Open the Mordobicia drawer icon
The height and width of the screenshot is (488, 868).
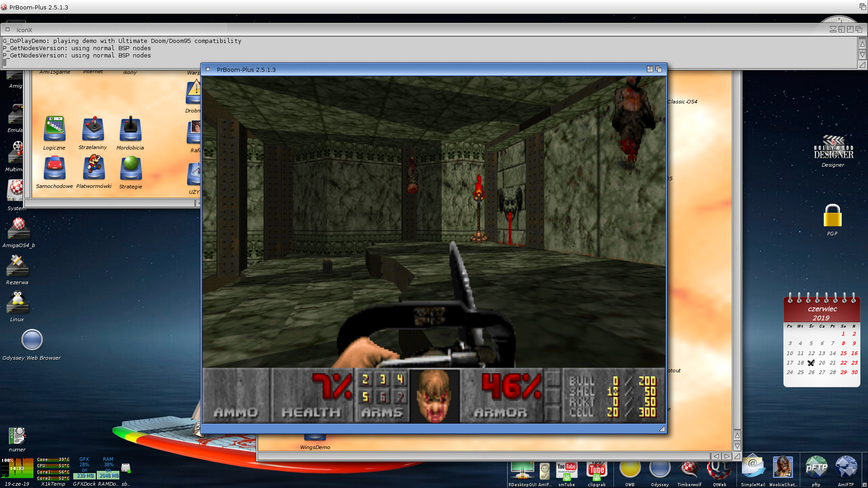tap(130, 129)
